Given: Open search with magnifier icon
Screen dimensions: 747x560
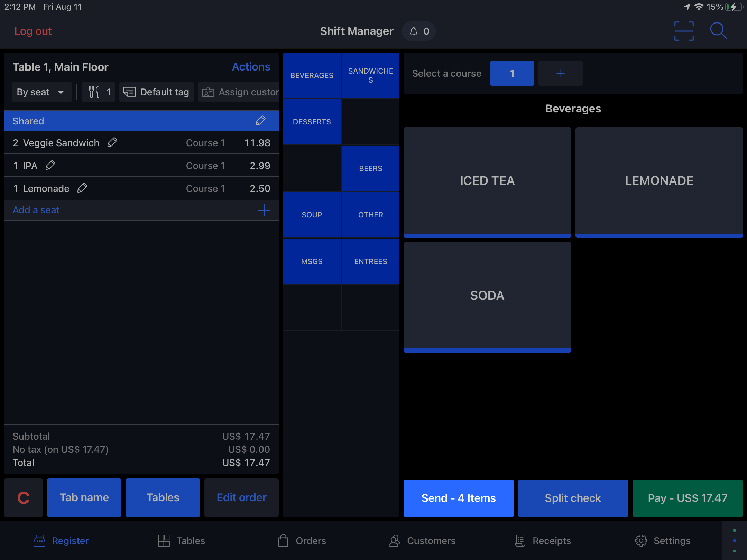Looking at the screenshot, I should [718, 31].
